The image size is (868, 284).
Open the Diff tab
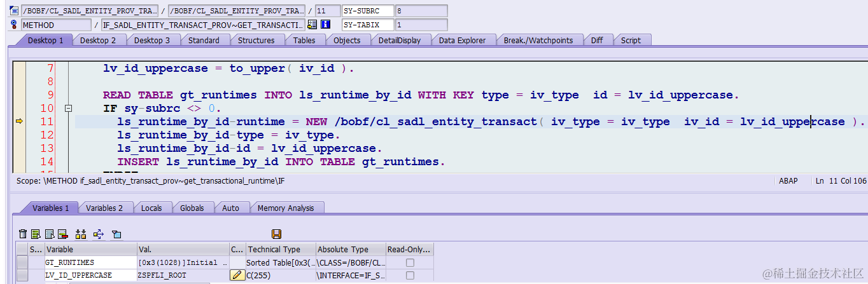[x=596, y=40]
